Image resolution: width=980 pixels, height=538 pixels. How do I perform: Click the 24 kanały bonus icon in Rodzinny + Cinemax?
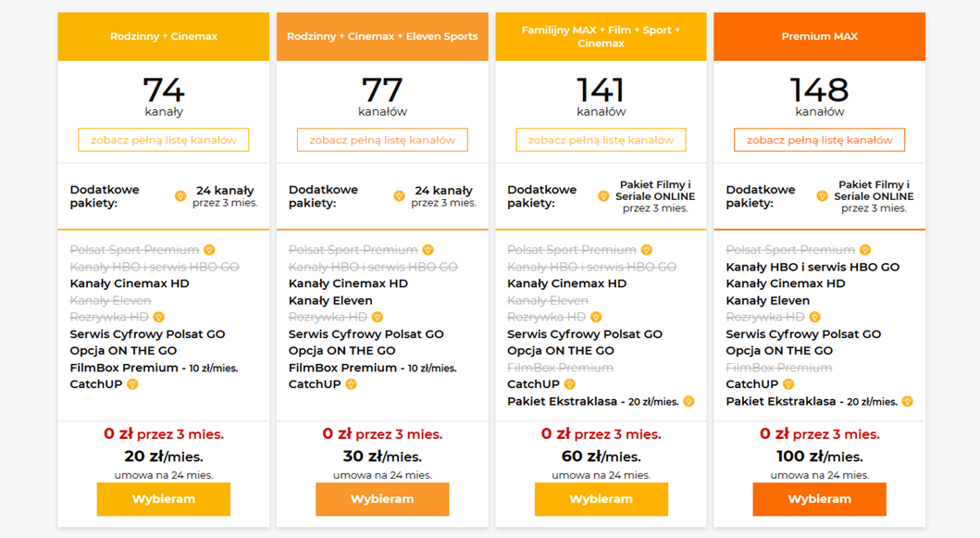pyautogui.click(x=180, y=196)
